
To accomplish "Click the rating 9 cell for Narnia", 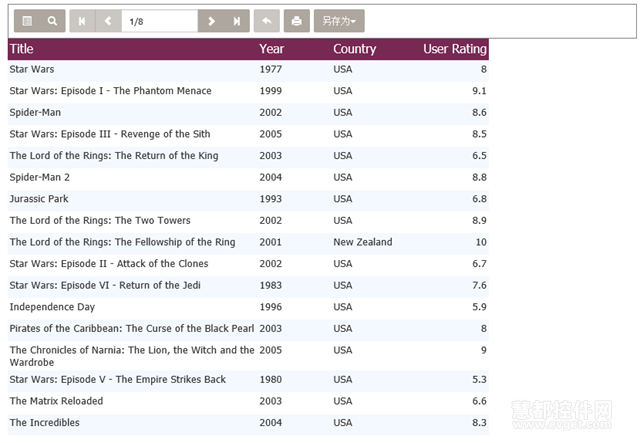I will (x=484, y=351).
